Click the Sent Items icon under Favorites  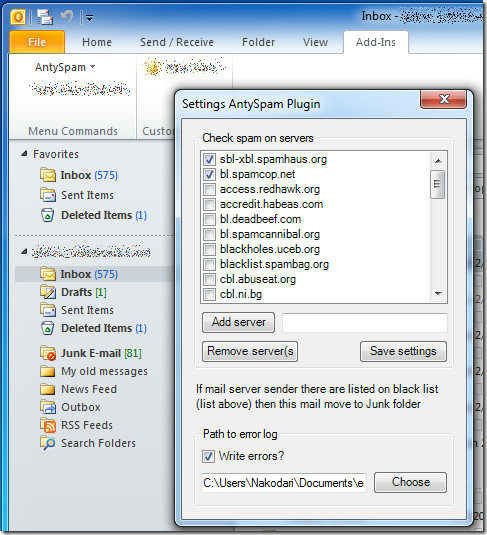click(x=48, y=195)
